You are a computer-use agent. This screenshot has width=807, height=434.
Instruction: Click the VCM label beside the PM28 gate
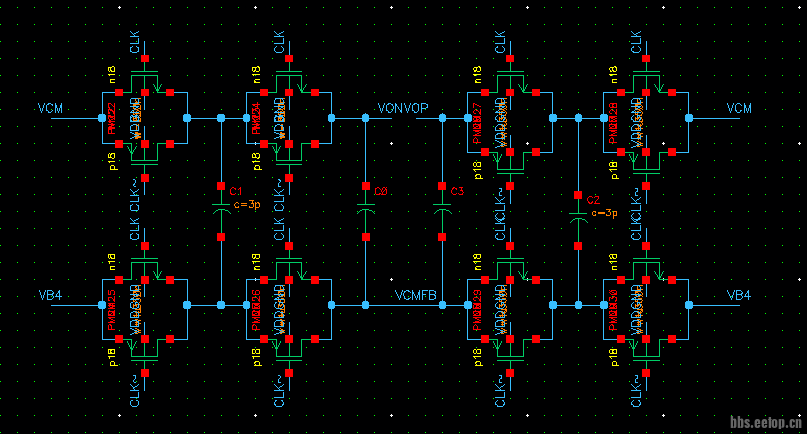tap(739, 109)
